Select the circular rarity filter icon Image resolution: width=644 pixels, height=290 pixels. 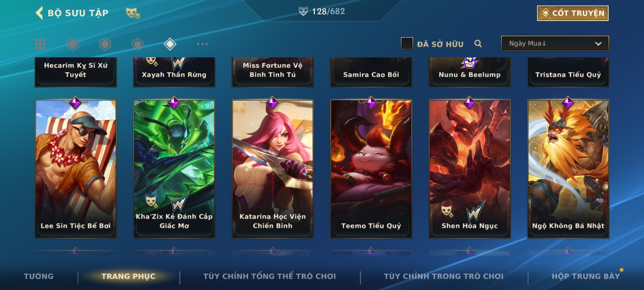tap(73, 44)
